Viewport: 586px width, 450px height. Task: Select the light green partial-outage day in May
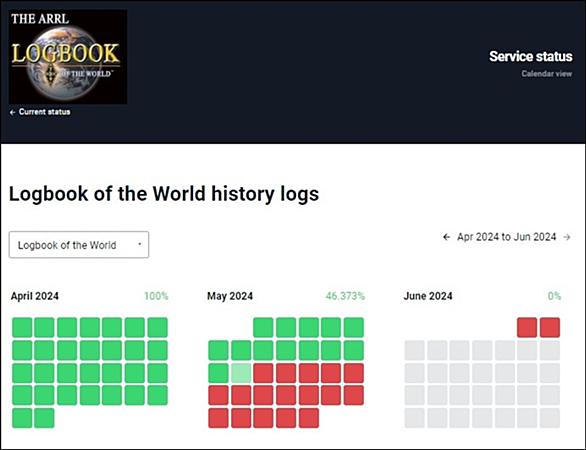coord(241,373)
